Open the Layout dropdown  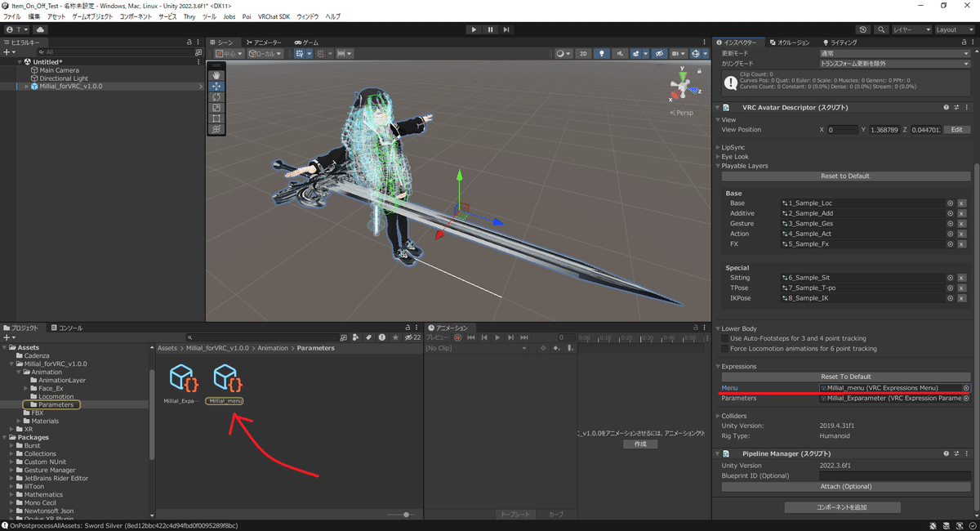click(955, 29)
